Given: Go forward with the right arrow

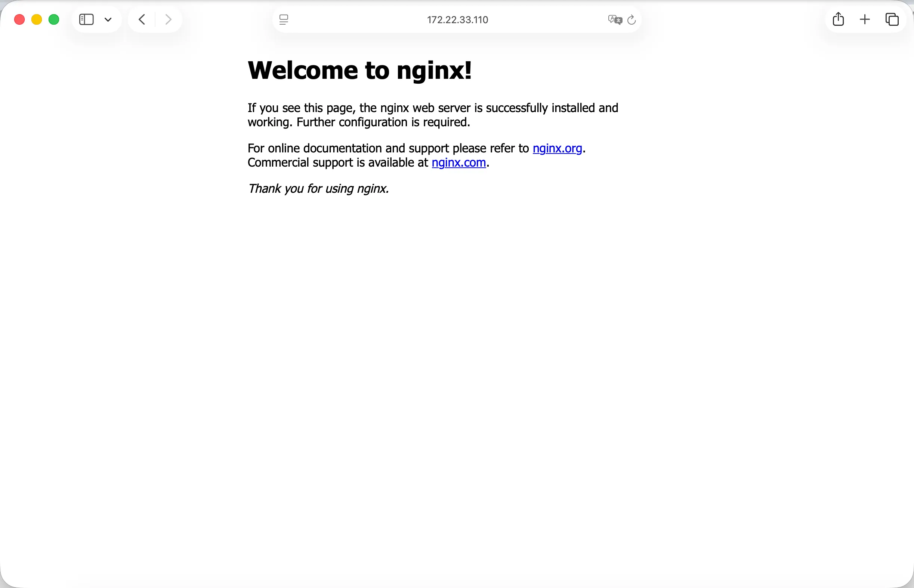Looking at the screenshot, I should [168, 19].
